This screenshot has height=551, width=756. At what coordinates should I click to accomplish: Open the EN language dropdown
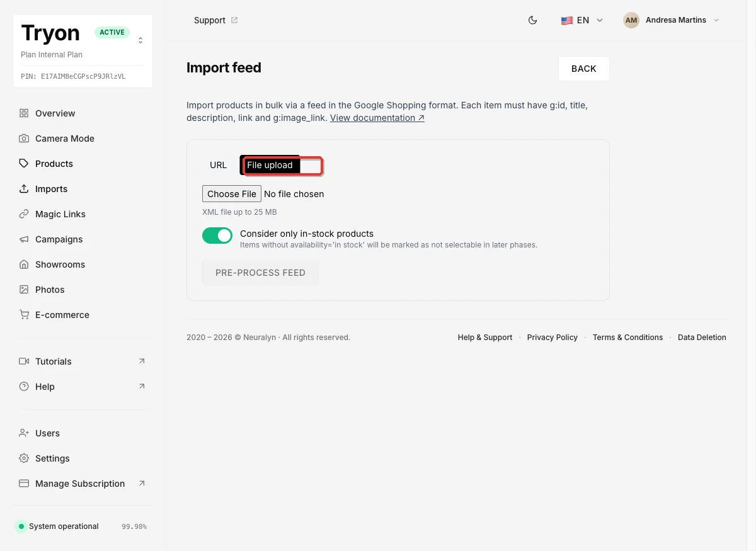point(582,20)
